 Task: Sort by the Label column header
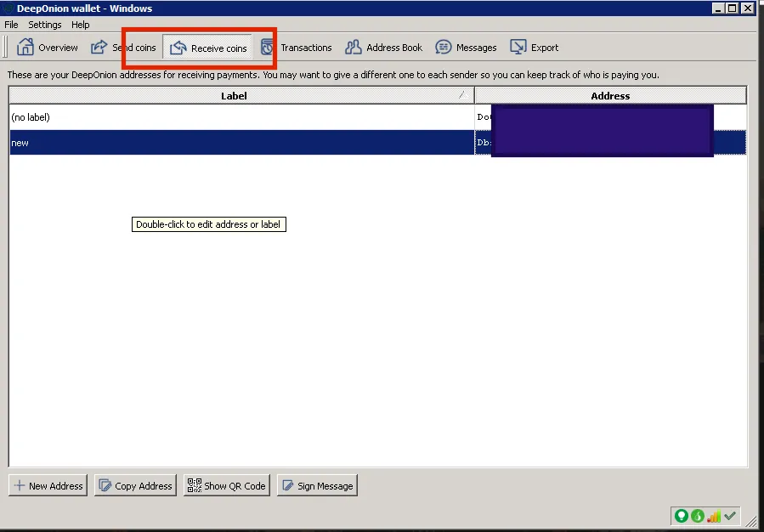coord(241,95)
